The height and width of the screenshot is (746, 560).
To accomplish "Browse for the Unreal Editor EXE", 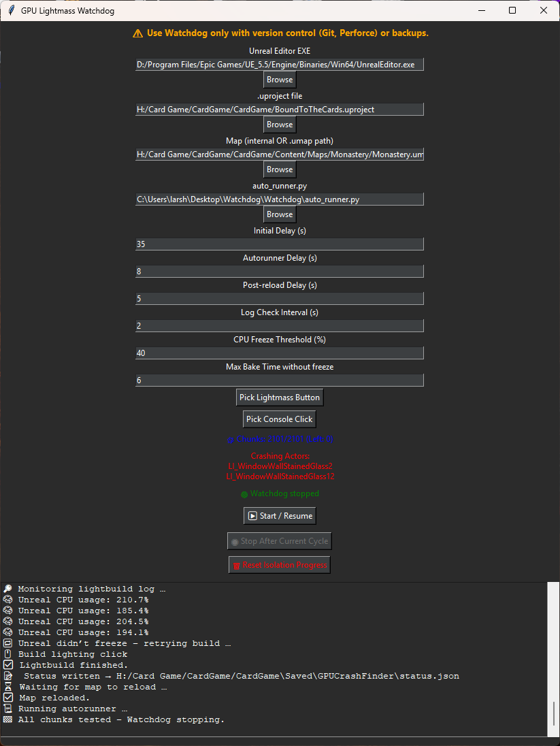I will point(280,80).
